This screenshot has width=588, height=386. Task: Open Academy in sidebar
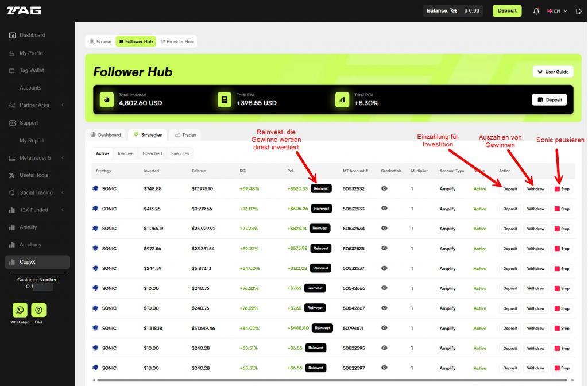30,245
